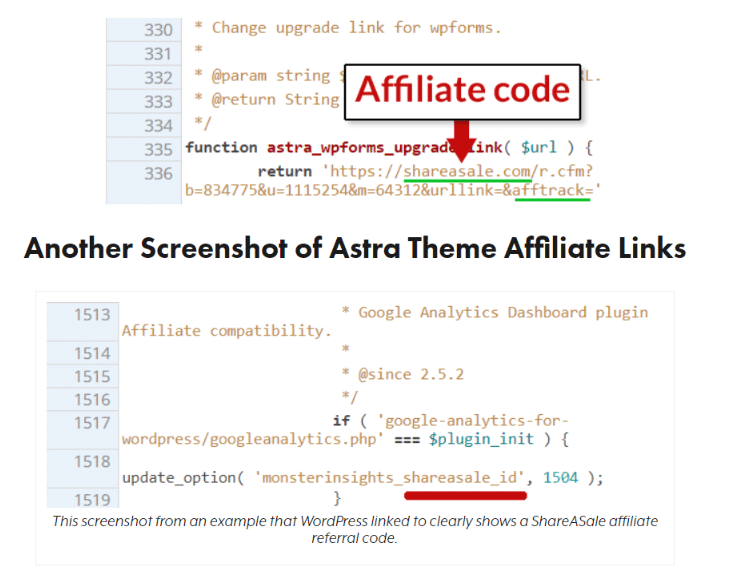Click line number 1516 in second code image
The width and height of the screenshot is (747, 567).
[92, 400]
